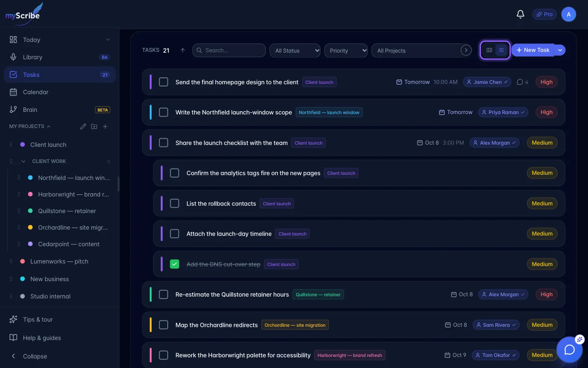Click High priority badge on Quillstone task
The width and height of the screenshot is (588, 368).
(x=546, y=294)
